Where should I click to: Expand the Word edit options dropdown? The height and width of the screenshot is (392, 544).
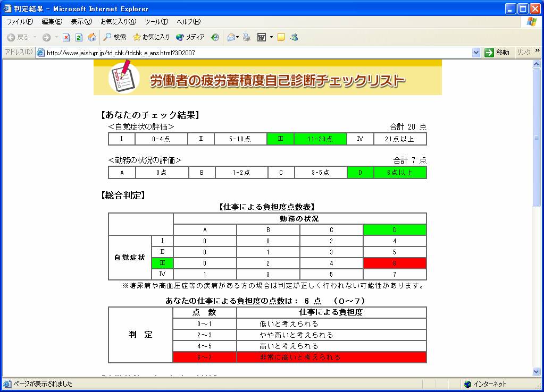point(271,37)
